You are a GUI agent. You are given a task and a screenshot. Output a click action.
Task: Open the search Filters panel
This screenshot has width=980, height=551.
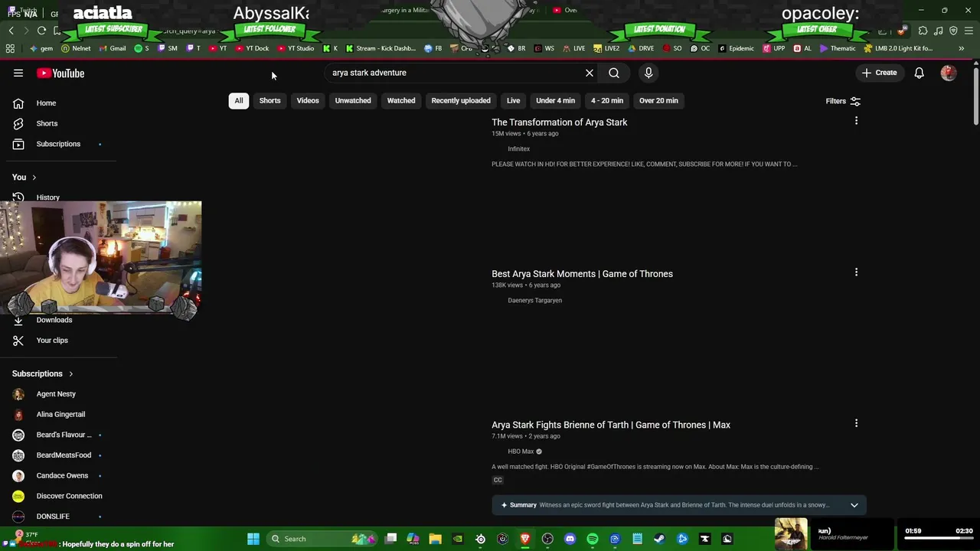click(843, 101)
